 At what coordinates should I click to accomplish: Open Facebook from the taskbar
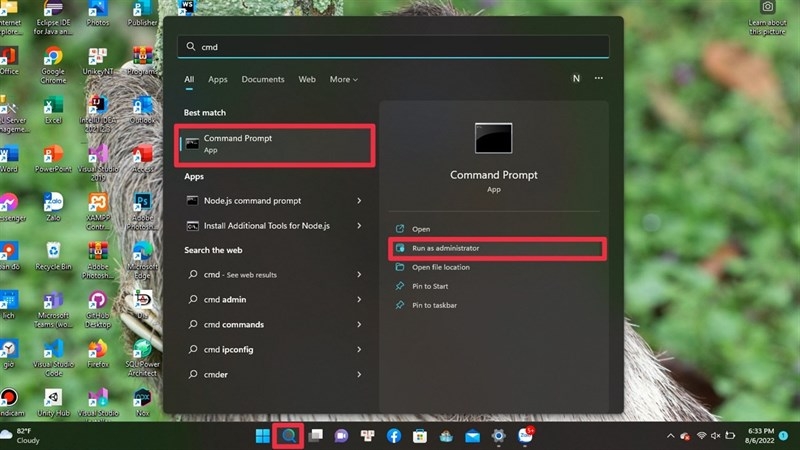[x=394, y=436]
